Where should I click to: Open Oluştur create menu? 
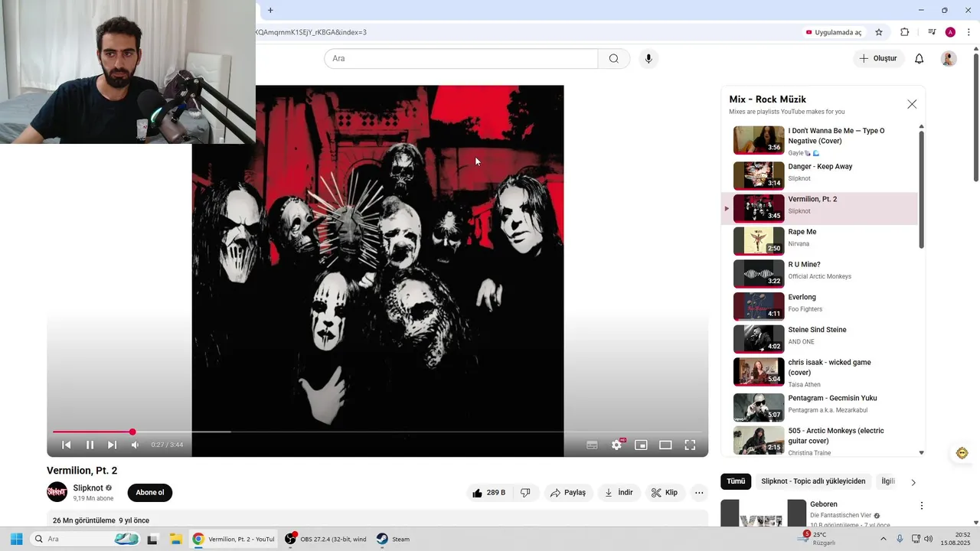click(x=879, y=59)
